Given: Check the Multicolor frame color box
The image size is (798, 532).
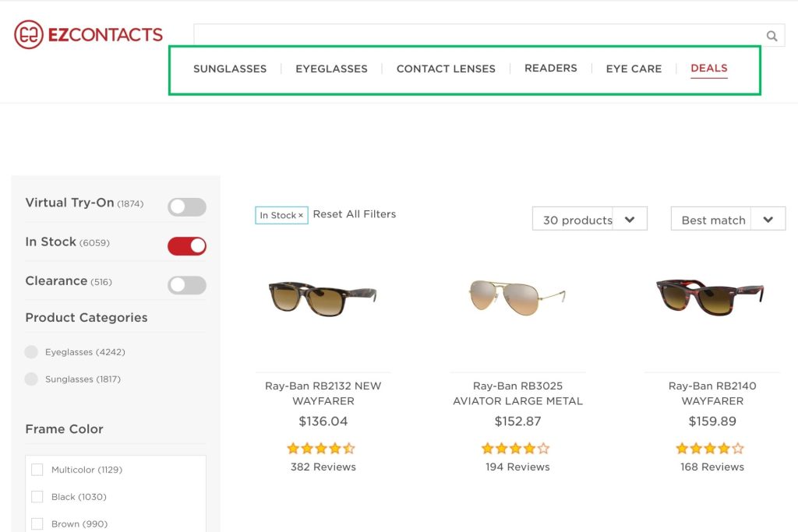Looking at the screenshot, I should tap(37, 470).
